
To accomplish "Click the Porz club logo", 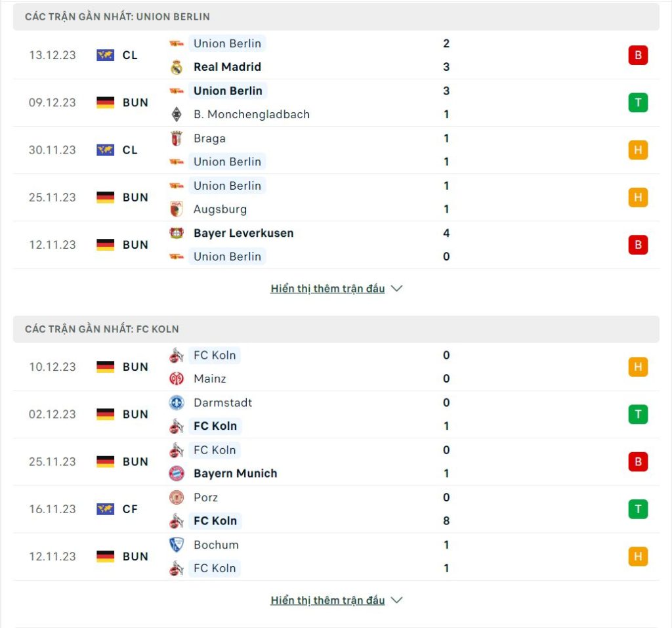I will click(x=177, y=497).
